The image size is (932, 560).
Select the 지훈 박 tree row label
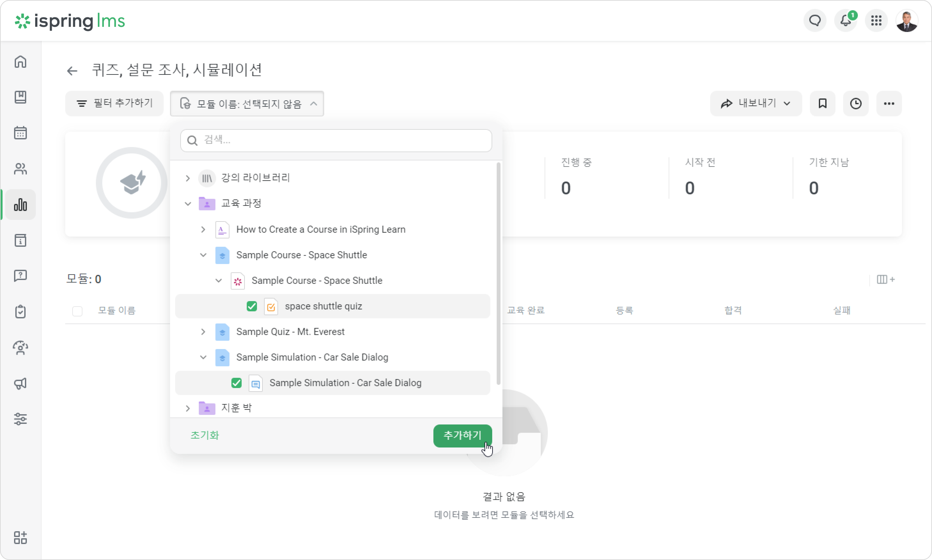coord(236,408)
